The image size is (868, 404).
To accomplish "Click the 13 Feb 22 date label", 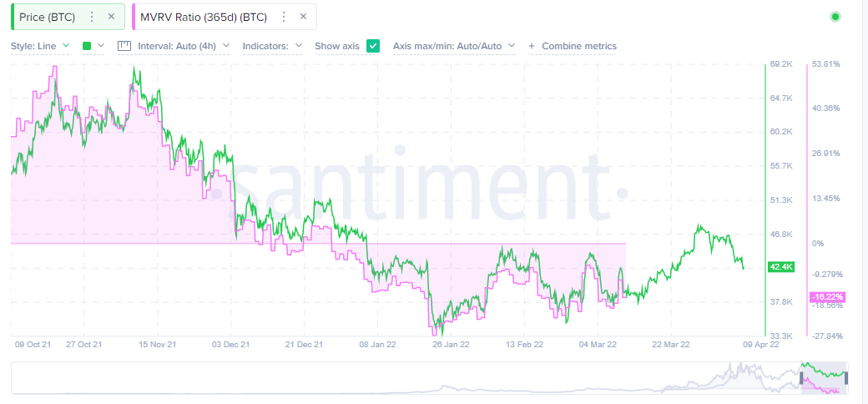I will [x=524, y=344].
